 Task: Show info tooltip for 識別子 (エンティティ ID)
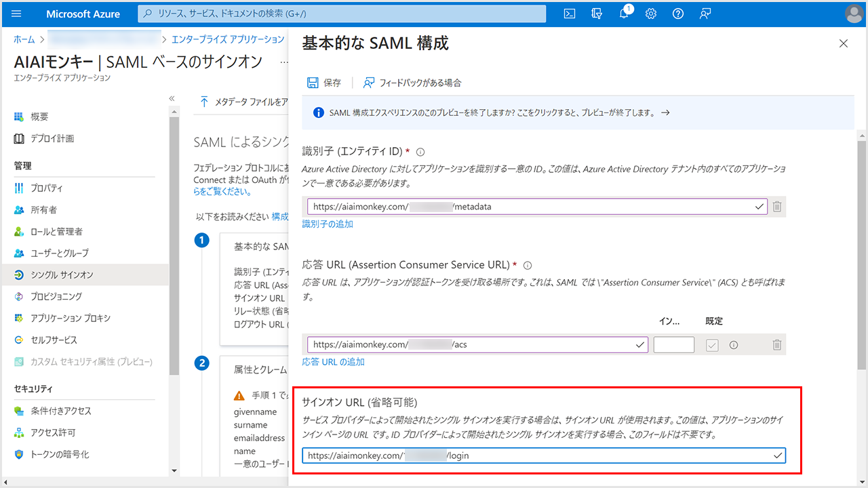420,152
